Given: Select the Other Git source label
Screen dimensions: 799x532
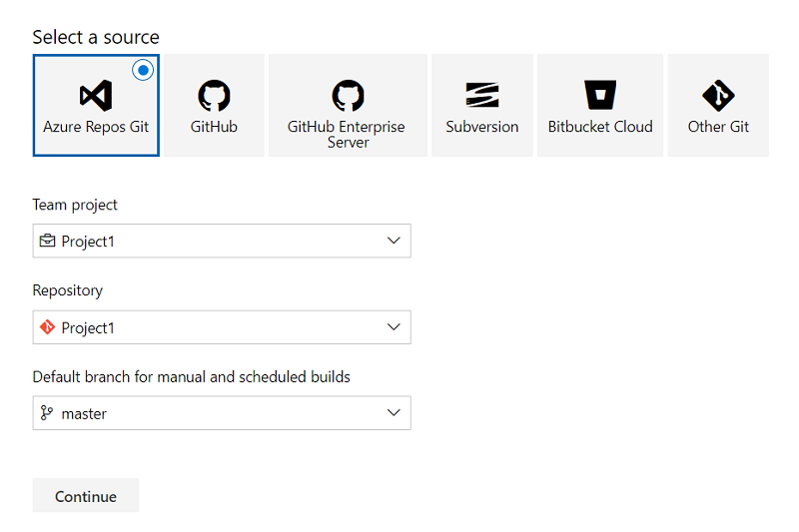Looking at the screenshot, I should [718, 127].
